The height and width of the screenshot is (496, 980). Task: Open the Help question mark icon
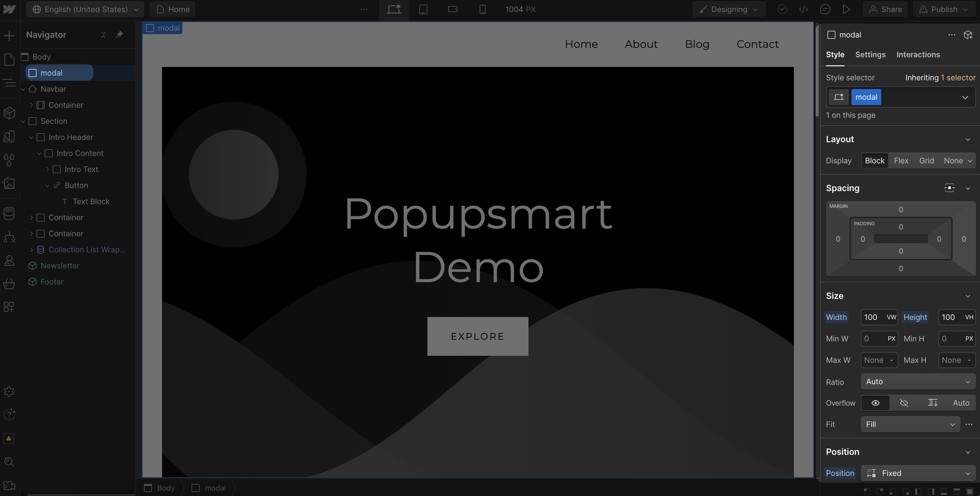pyautogui.click(x=9, y=414)
